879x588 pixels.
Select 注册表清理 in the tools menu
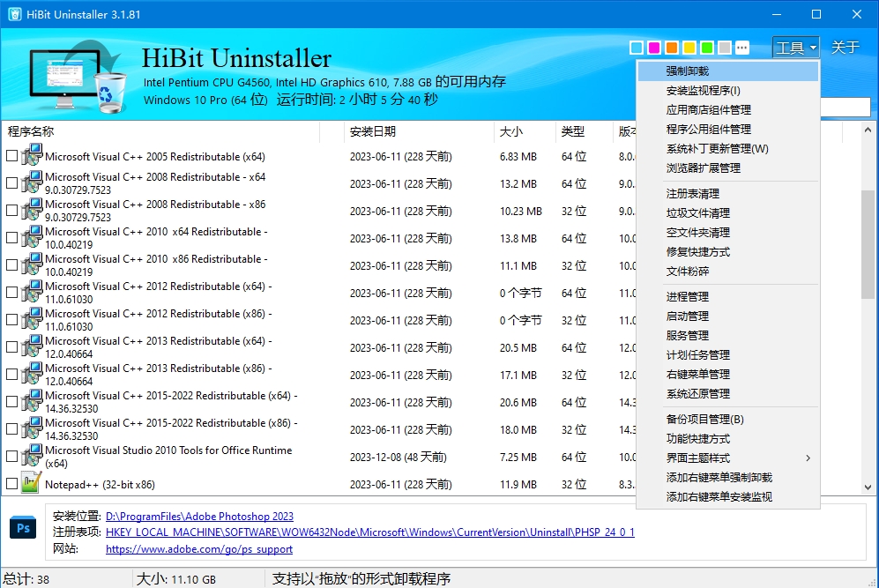pyautogui.click(x=693, y=194)
